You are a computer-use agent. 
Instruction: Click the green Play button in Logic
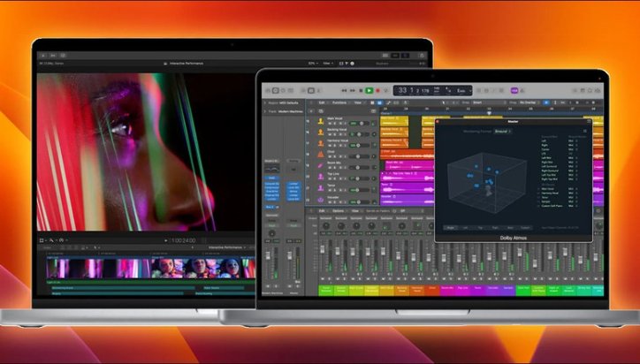[369, 91]
